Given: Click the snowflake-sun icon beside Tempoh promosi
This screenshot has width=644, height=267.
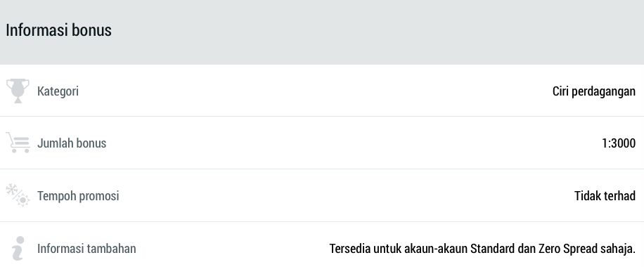Looking at the screenshot, I should click(18, 195).
